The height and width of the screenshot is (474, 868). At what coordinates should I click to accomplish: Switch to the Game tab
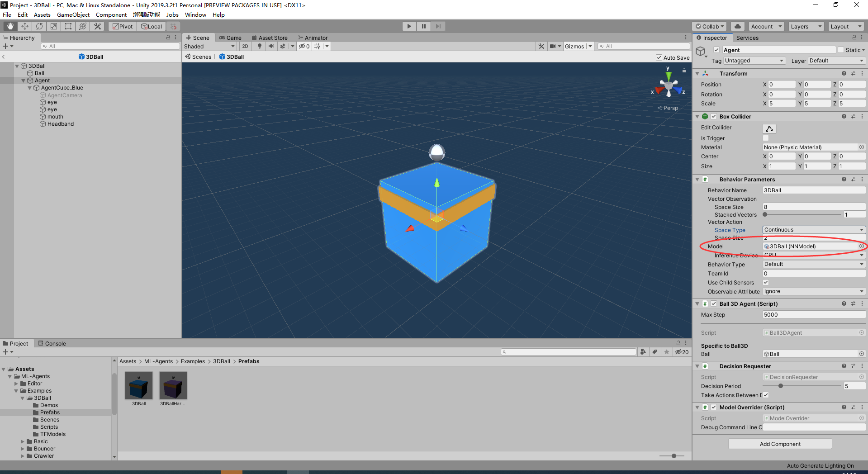point(231,37)
